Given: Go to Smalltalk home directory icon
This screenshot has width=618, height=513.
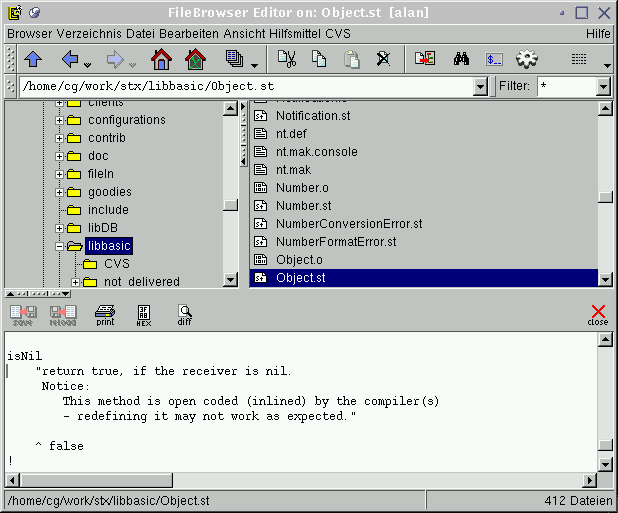Looking at the screenshot, I should tap(195, 59).
